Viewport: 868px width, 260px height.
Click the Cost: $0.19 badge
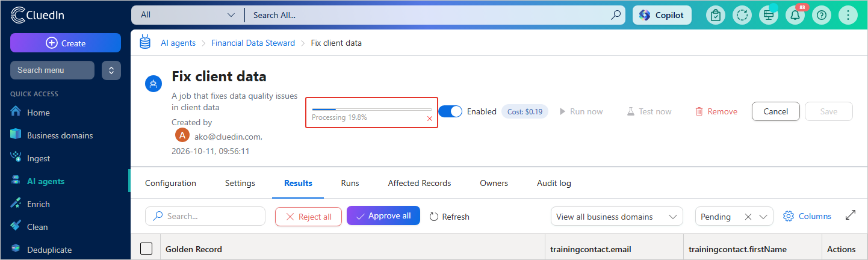tap(525, 111)
